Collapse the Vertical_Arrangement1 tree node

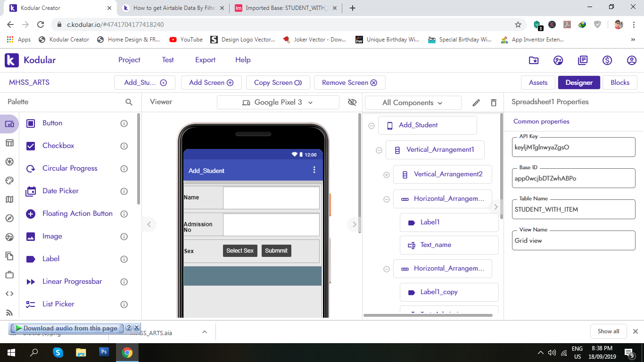click(379, 150)
